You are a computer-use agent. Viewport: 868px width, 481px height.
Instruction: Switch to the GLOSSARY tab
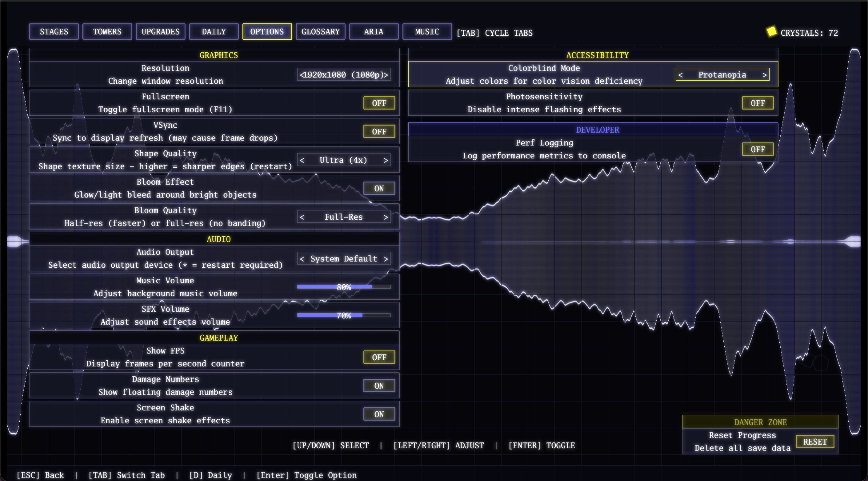[320, 32]
